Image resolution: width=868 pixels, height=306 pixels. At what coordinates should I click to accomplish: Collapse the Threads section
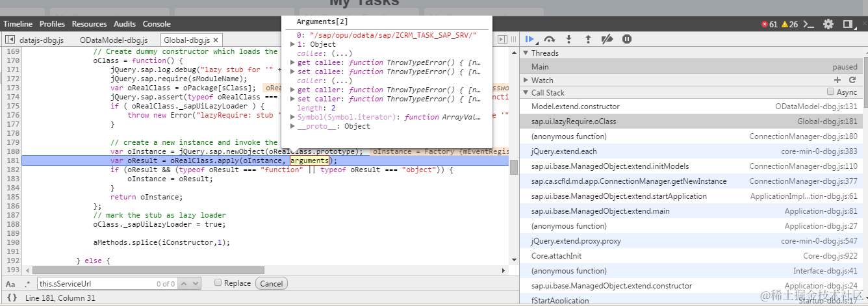(526, 53)
